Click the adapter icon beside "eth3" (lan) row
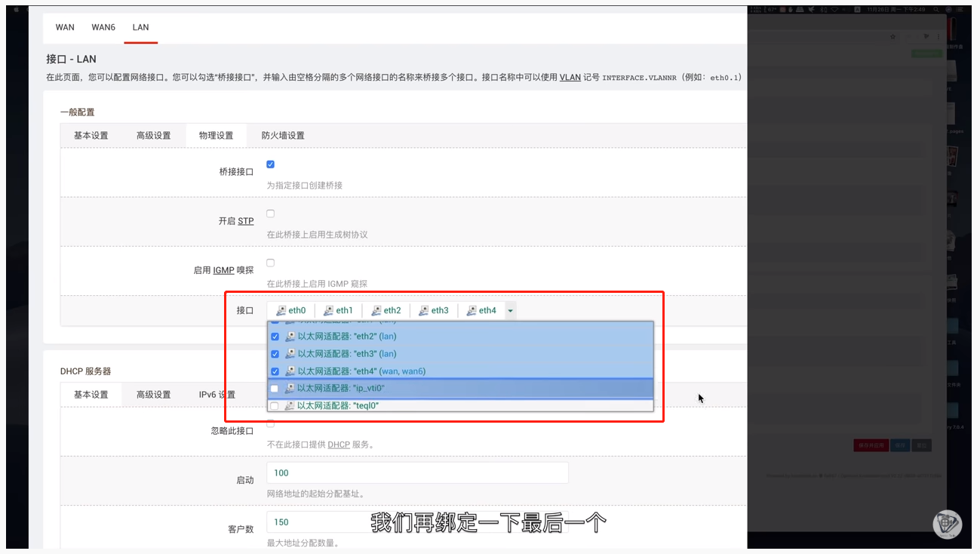Image resolution: width=980 pixels, height=554 pixels. (x=290, y=354)
